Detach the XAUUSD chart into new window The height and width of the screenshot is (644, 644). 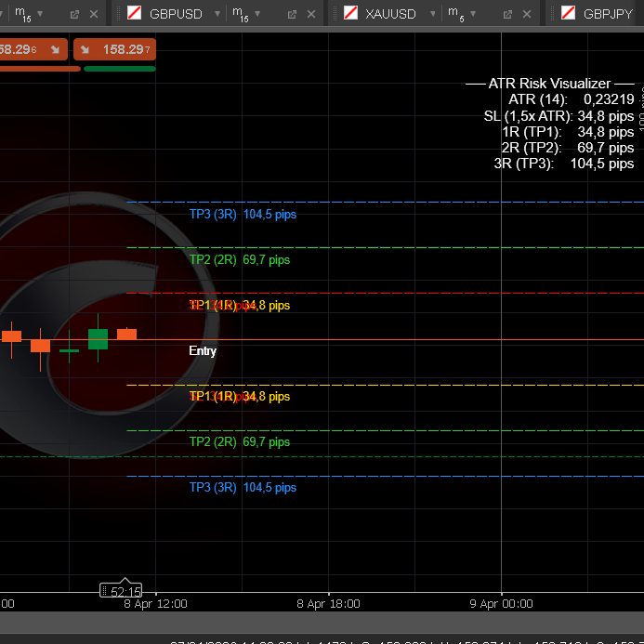[x=507, y=14]
